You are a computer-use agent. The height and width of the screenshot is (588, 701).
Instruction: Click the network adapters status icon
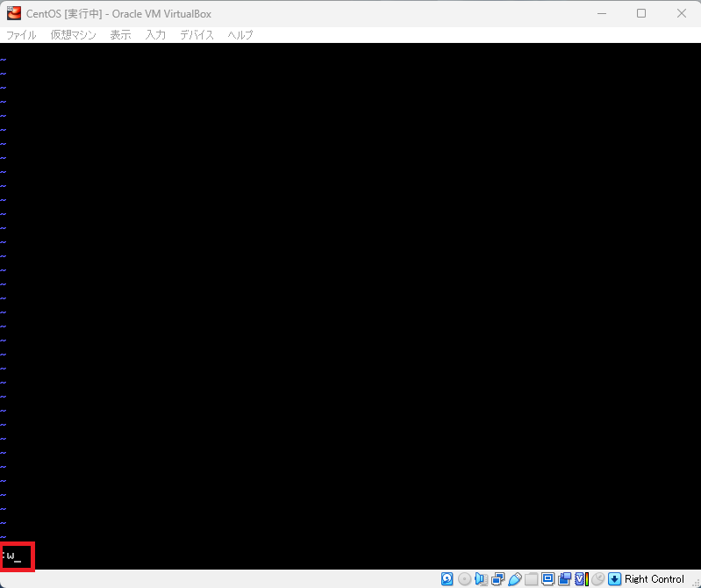tap(497, 579)
